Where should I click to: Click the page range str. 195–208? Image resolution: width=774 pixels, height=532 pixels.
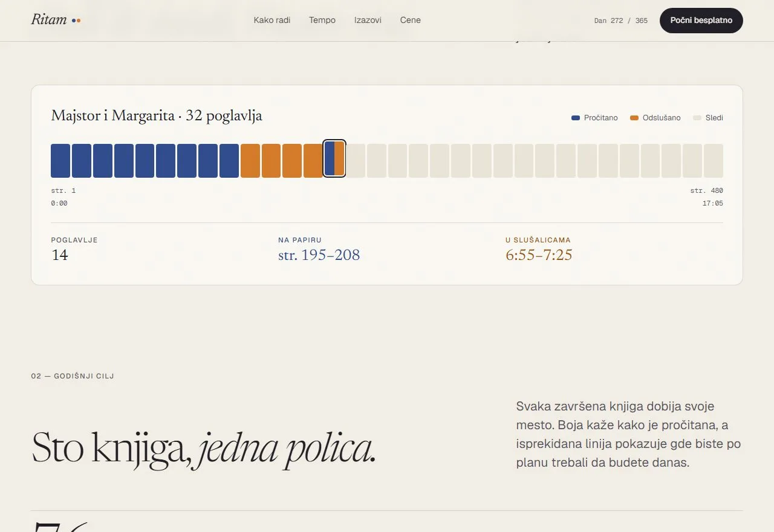(319, 255)
